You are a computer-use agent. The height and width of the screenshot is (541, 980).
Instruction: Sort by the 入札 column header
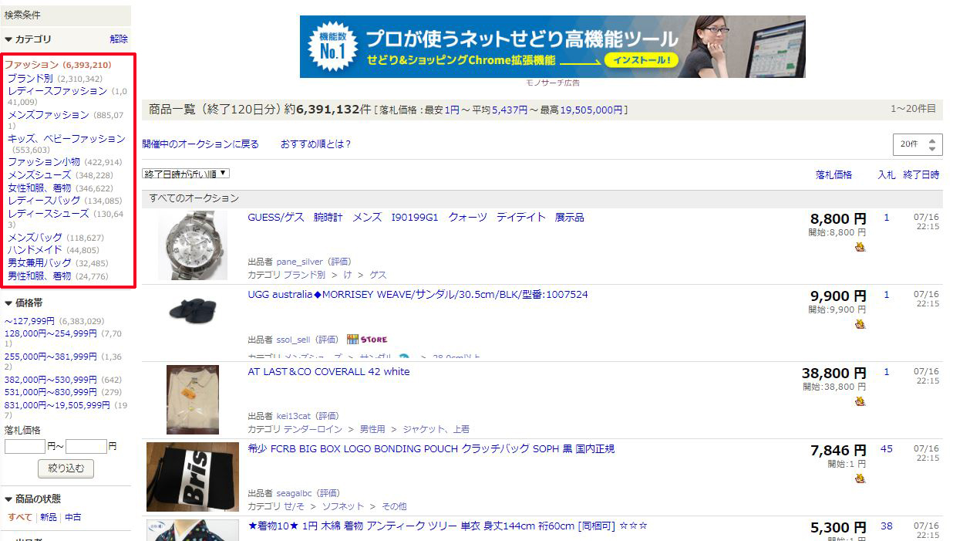887,175
